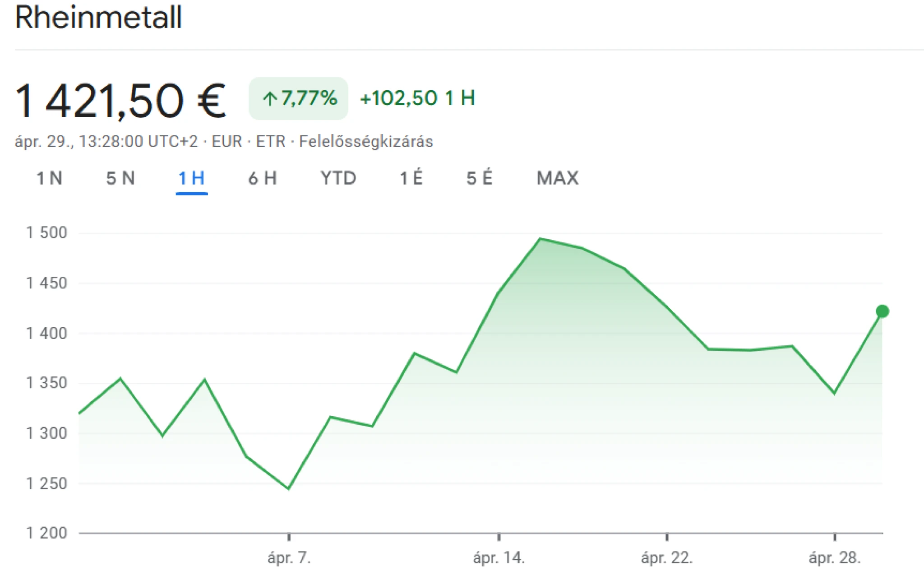The image size is (924, 576).
Task: Click the +102,50 1 H change text
Action: [x=417, y=98]
